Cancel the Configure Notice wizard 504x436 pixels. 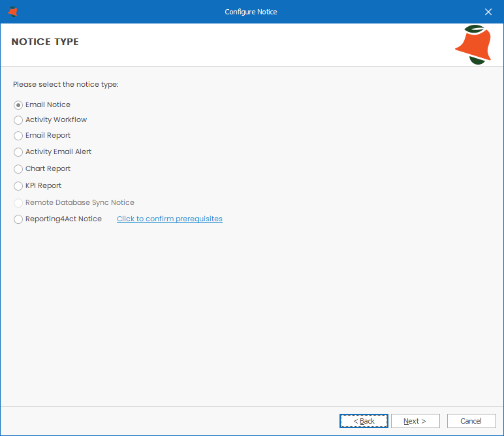[x=471, y=421]
